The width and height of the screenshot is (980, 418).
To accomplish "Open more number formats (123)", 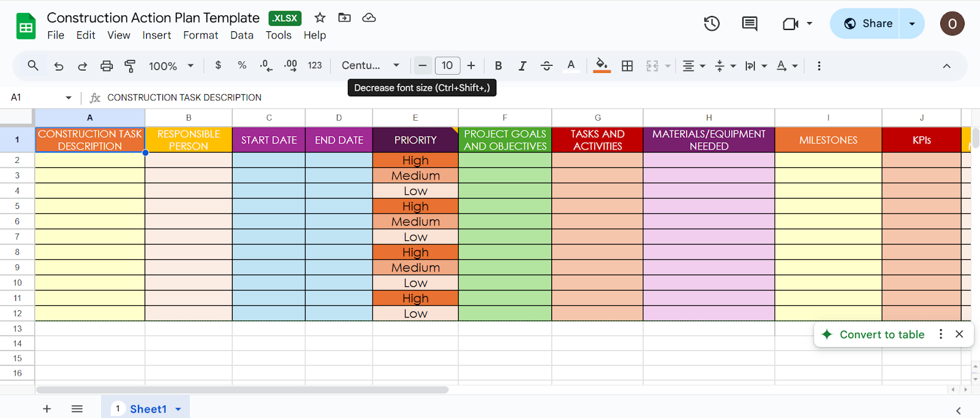I will coord(315,66).
